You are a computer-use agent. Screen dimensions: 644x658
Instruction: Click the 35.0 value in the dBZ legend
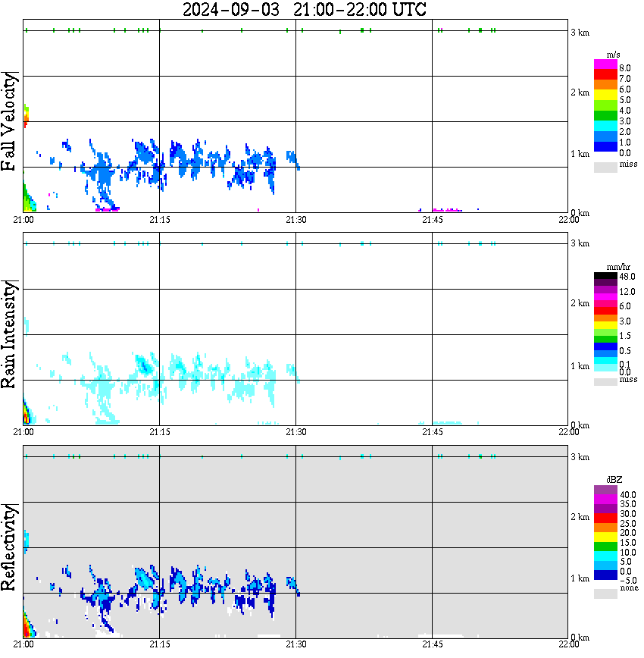coord(628,504)
